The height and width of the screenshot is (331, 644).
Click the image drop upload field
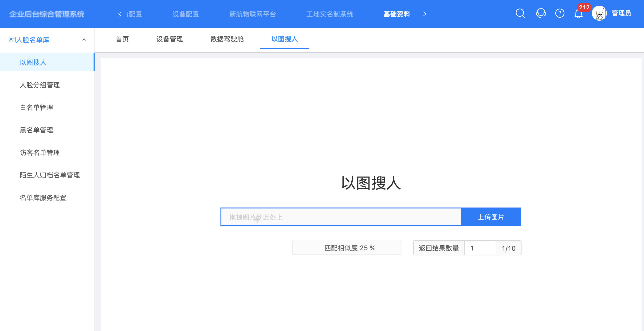[x=341, y=217]
